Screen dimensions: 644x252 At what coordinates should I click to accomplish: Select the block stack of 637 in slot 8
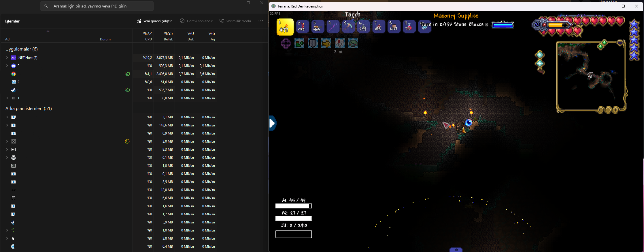tap(394, 27)
